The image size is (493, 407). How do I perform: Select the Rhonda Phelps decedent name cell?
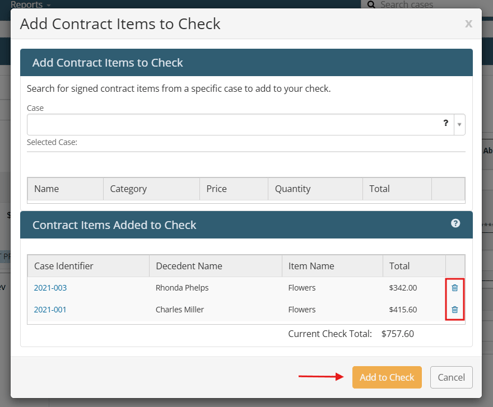(x=182, y=288)
